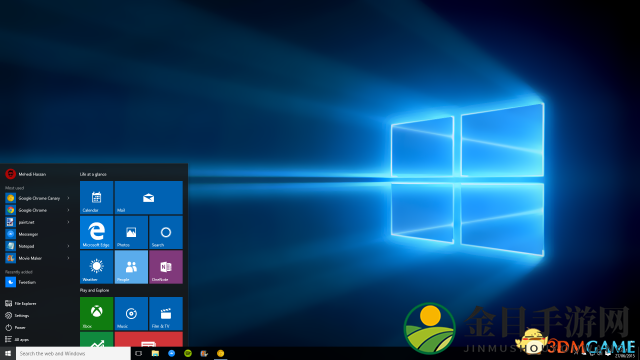Open Task View on the taskbar
Viewport: 640px width, 360px height.
coord(139,353)
